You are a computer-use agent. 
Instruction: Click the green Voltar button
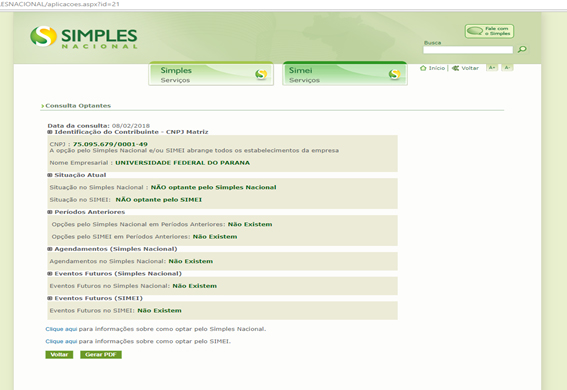pos(59,355)
